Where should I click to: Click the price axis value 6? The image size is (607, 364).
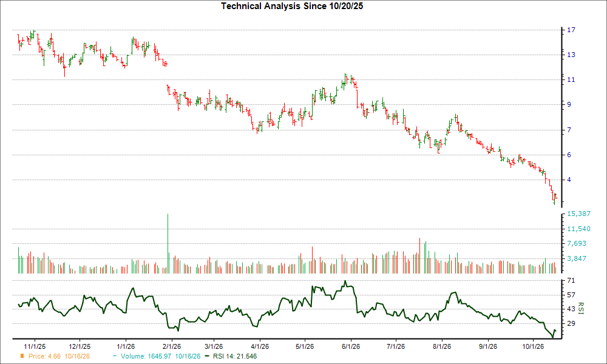point(569,155)
